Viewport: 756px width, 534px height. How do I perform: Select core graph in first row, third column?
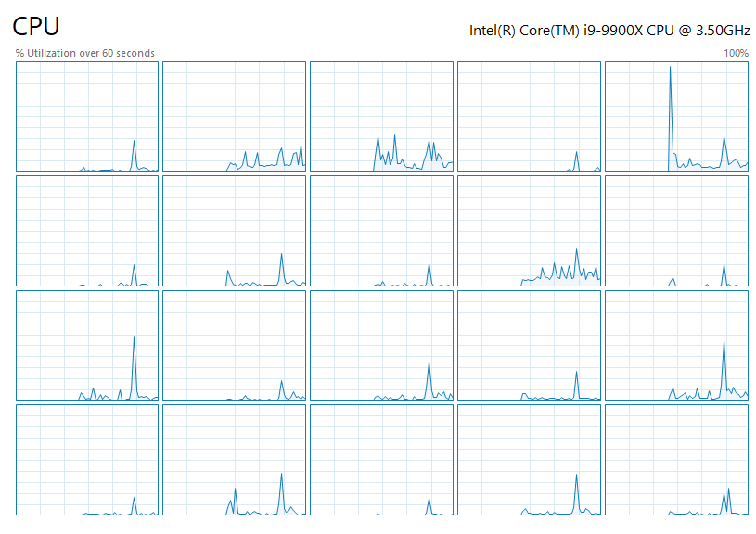coord(382,116)
